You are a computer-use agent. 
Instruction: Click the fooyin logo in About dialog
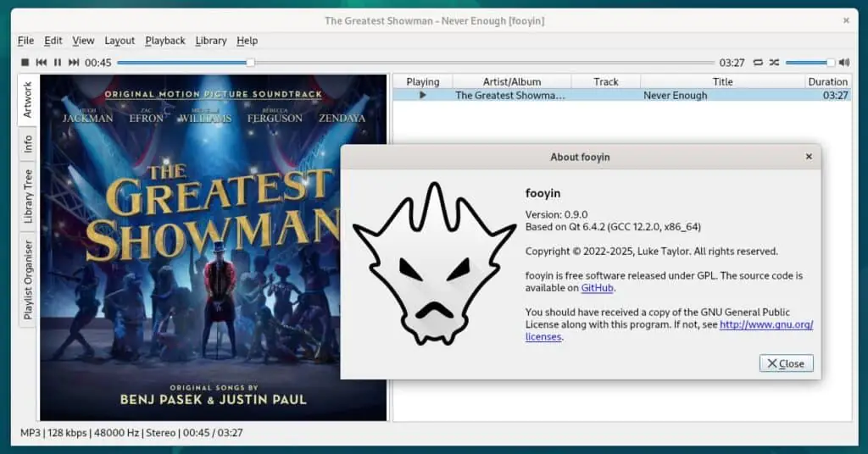click(x=433, y=263)
